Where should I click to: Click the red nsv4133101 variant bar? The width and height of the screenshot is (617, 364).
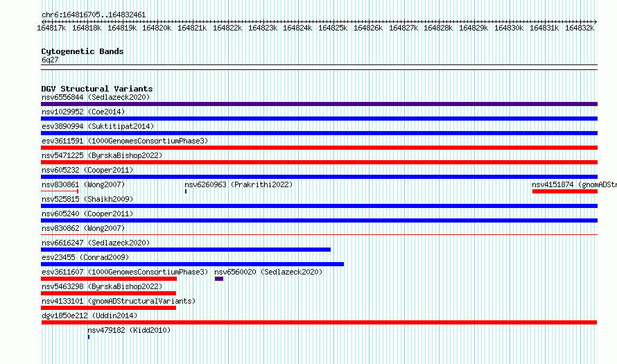click(x=109, y=308)
